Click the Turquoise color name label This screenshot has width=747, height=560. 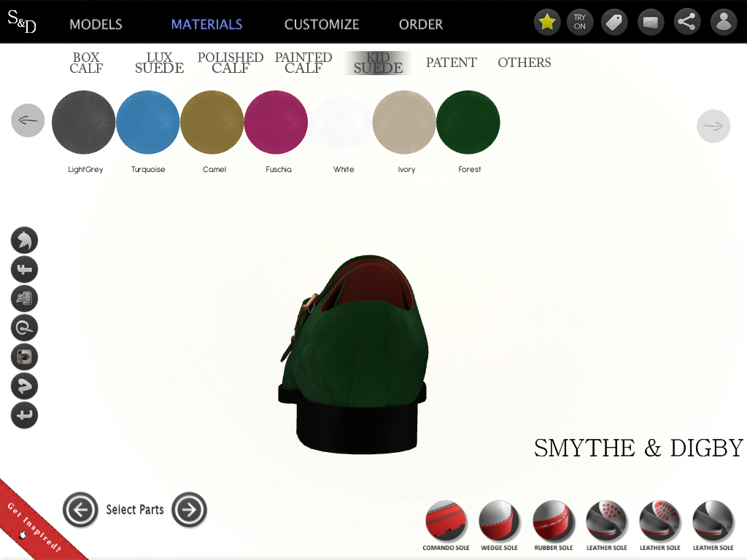(148, 169)
